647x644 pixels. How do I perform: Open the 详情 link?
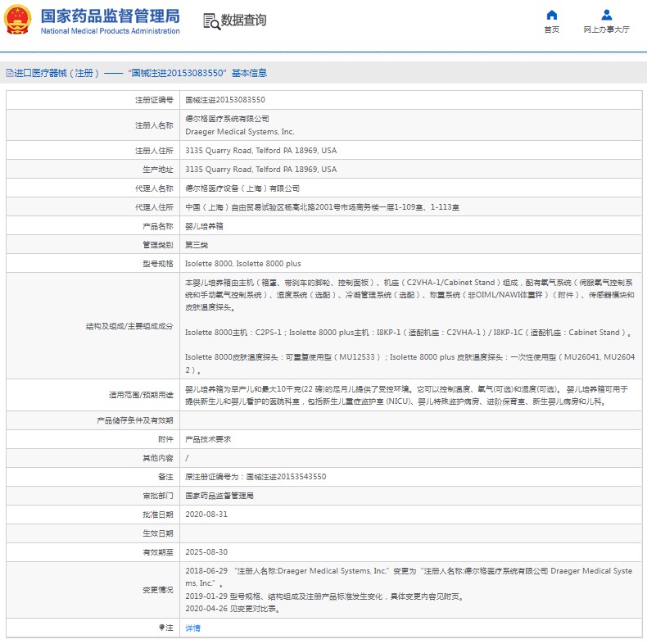[x=192, y=628]
